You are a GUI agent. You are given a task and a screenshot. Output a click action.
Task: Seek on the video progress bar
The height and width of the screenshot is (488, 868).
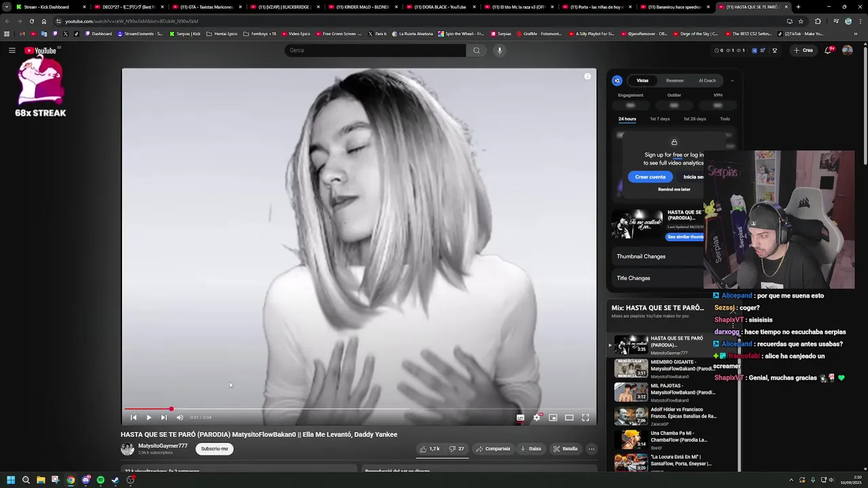(x=359, y=409)
